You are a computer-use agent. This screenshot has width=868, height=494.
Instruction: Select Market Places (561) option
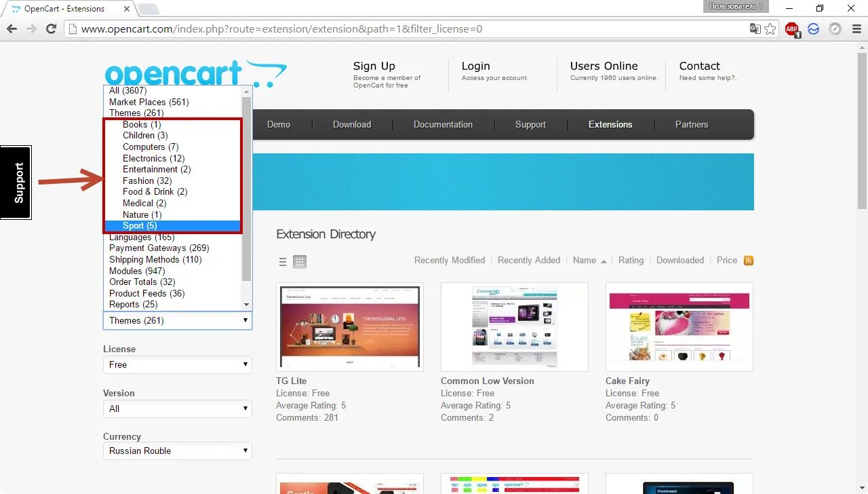click(173, 102)
